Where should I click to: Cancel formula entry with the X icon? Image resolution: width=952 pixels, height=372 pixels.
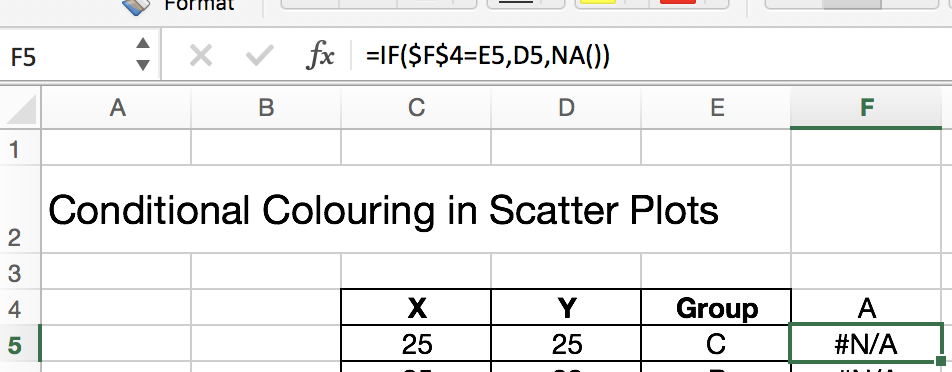[200, 57]
